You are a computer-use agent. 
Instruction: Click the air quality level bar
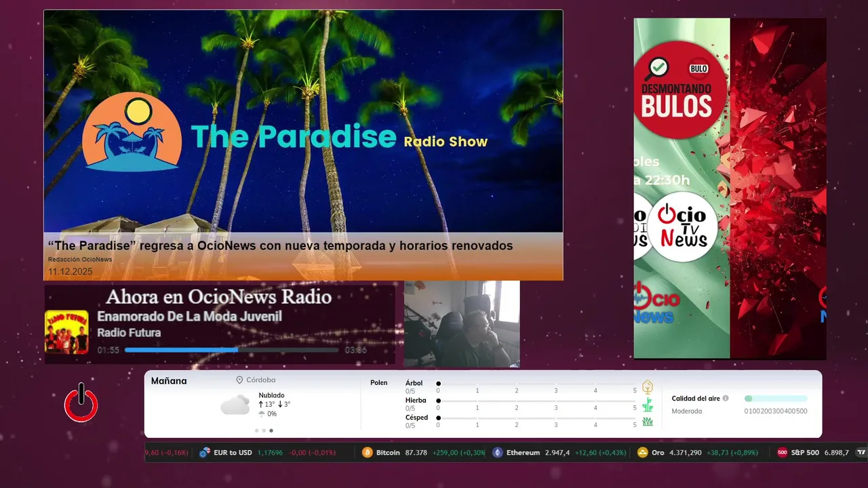coord(776,399)
